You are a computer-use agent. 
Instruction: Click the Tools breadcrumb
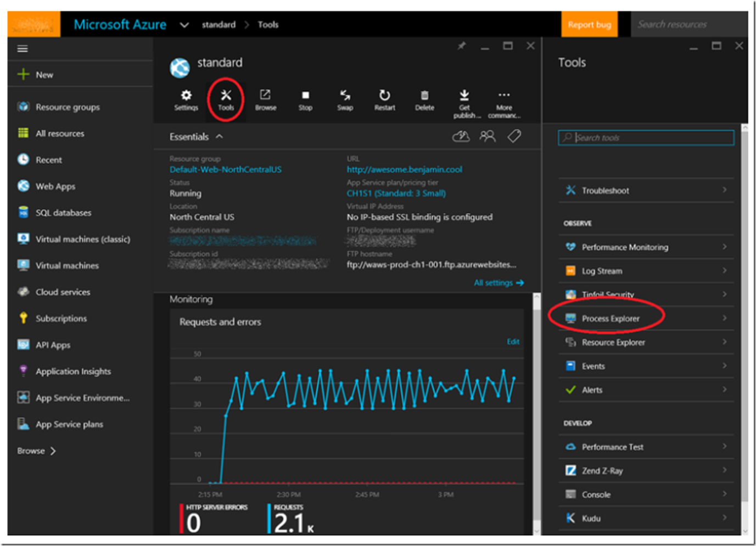point(268,25)
